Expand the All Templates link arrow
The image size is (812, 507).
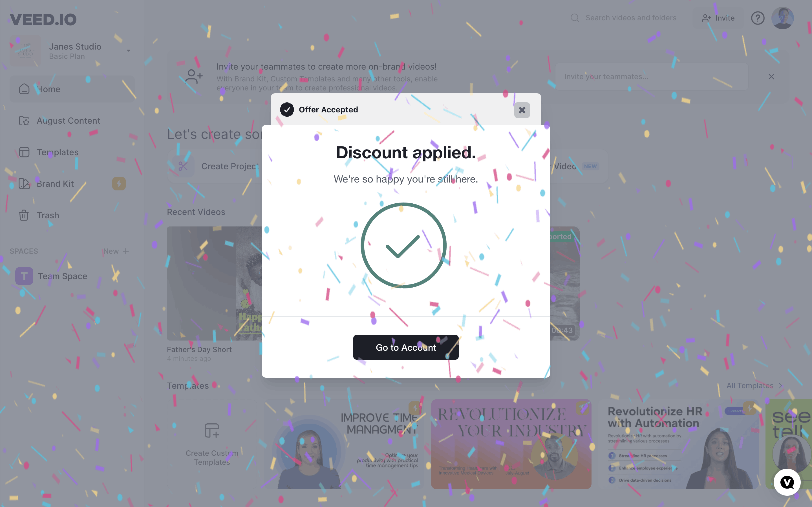coord(780,386)
